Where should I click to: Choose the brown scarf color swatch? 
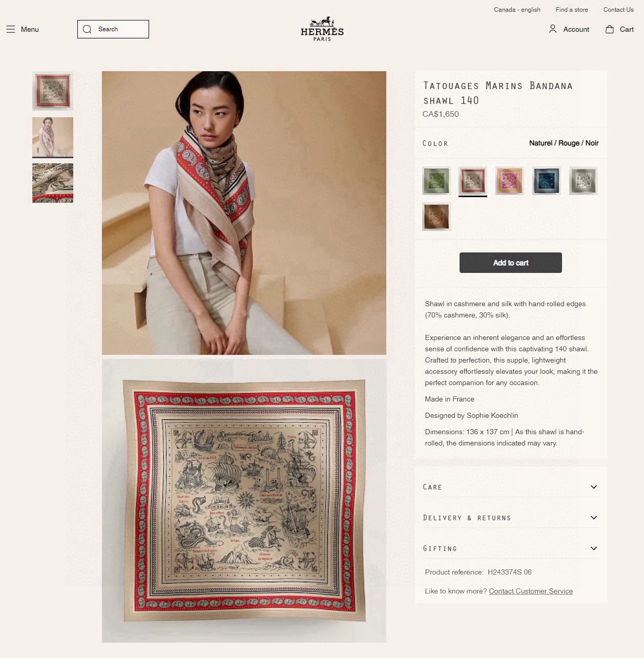(437, 217)
